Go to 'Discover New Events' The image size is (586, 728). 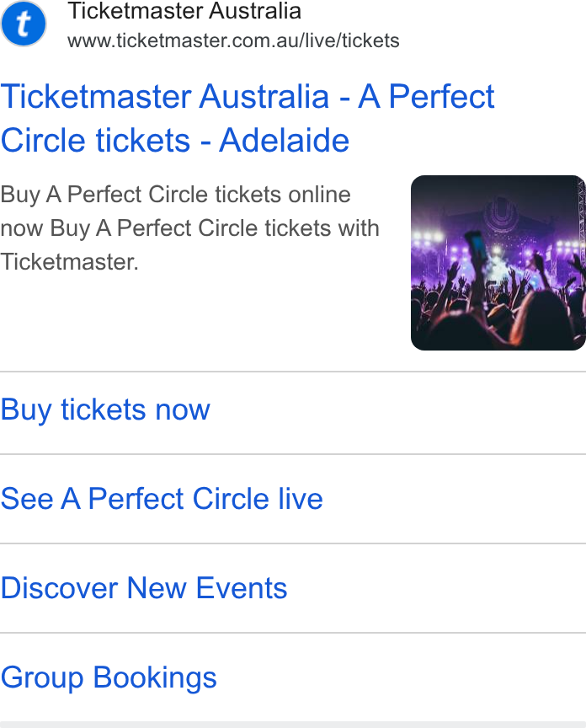click(x=144, y=588)
